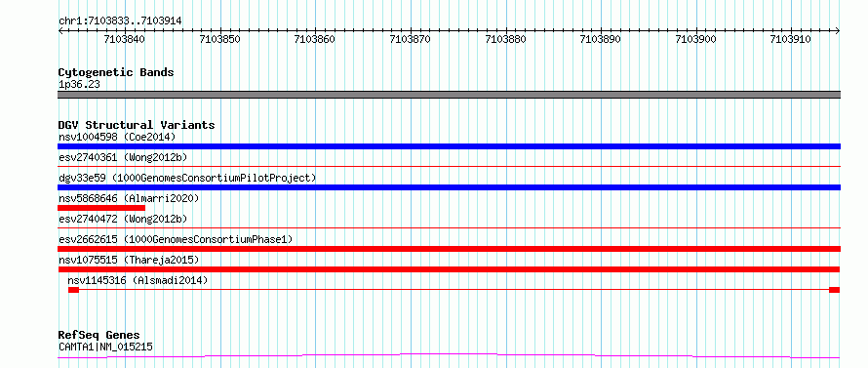This screenshot has height=368, width=868.
Task: Click the nsv5868646 (Almarri2020) label
Action: pyautogui.click(x=129, y=198)
